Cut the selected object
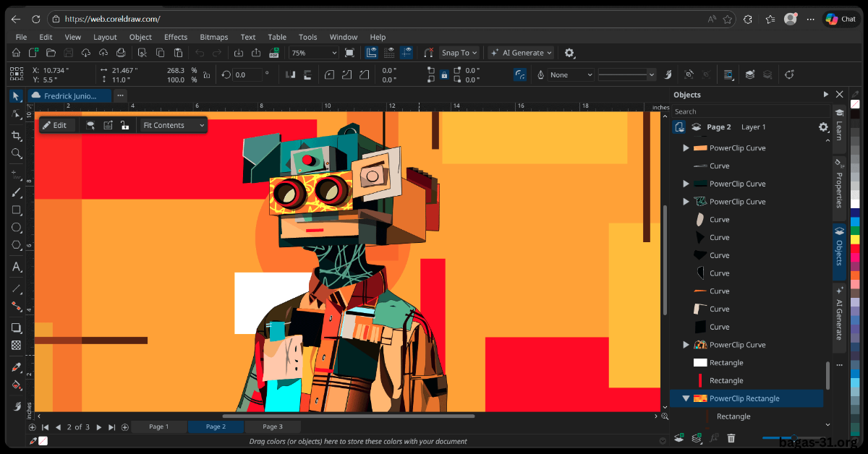 142,53
